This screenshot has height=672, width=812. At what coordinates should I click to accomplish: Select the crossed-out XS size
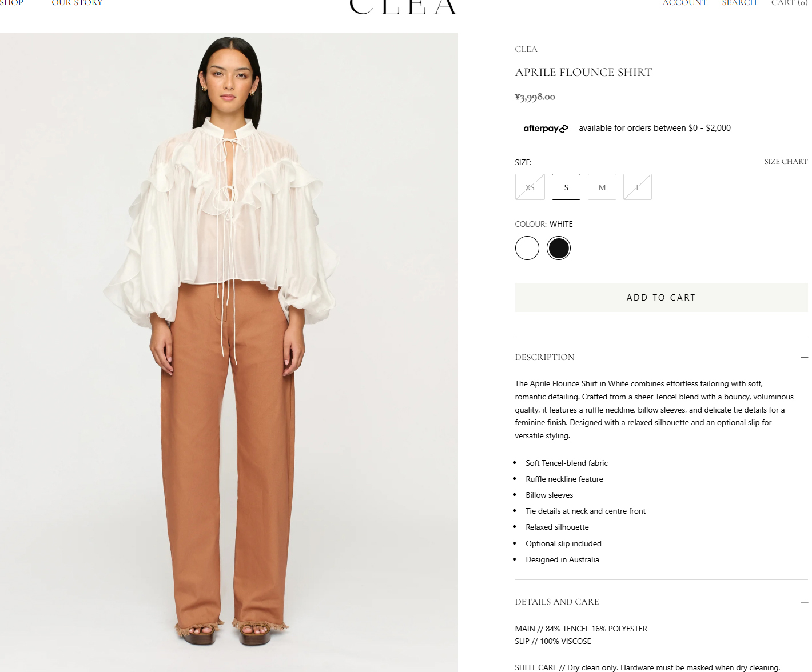530,187
